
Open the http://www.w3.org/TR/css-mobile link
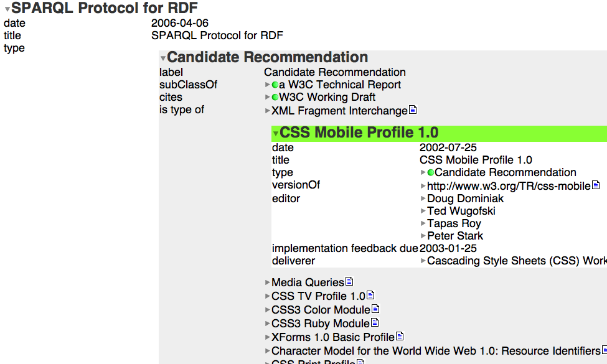(508, 185)
